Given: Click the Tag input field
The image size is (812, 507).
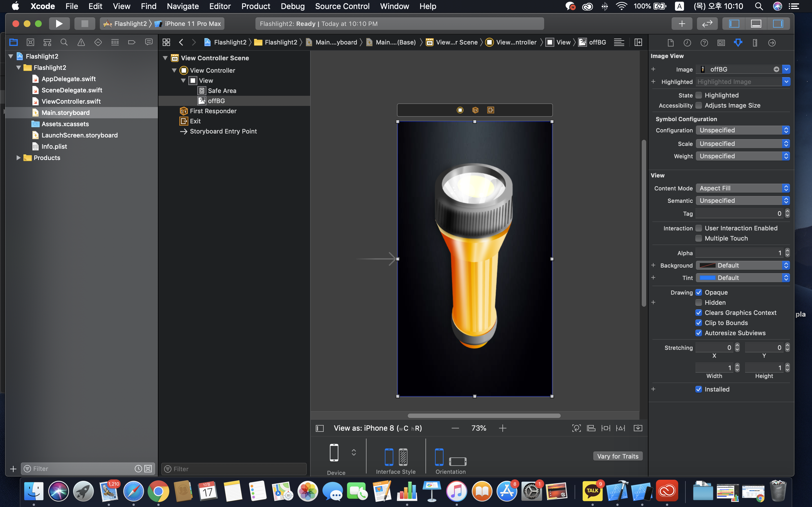Looking at the screenshot, I should (739, 214).
